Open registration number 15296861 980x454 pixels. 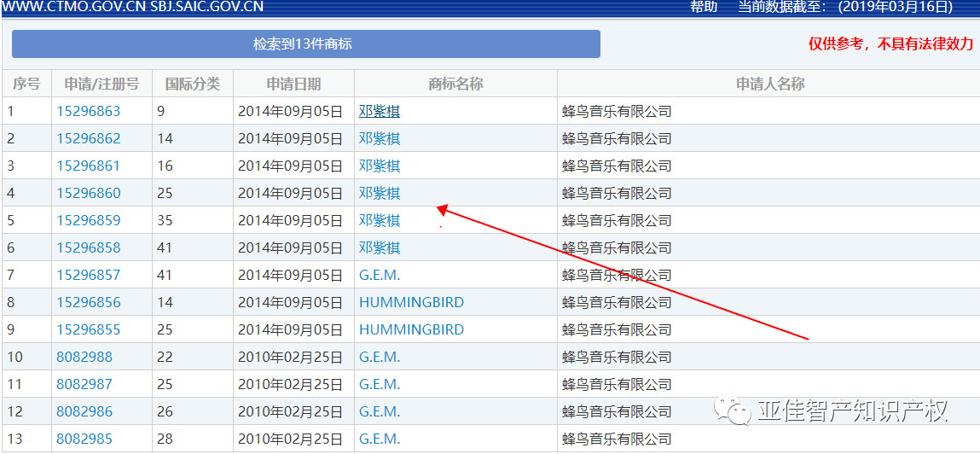click(88, 166)
